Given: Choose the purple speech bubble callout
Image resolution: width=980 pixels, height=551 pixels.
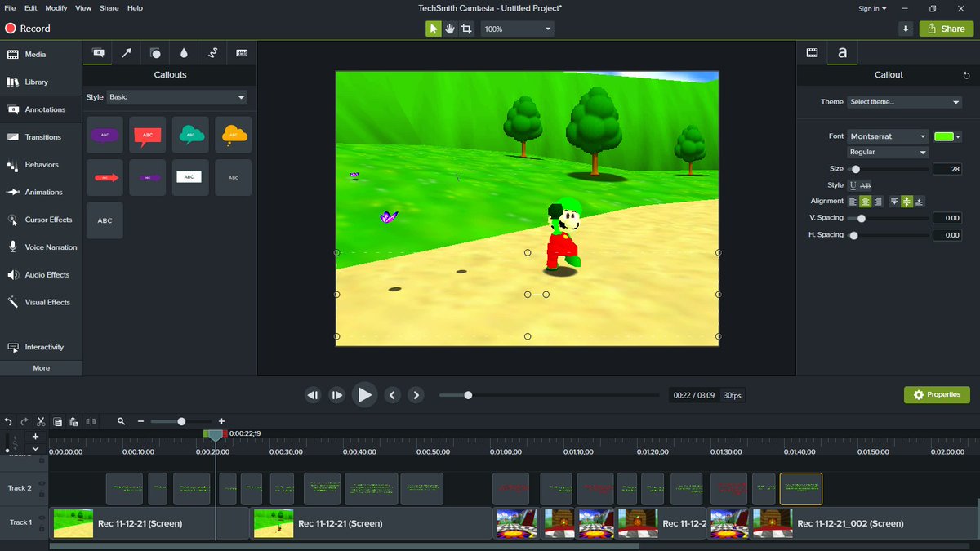Looking at the screenshot, I should point(105,135).
